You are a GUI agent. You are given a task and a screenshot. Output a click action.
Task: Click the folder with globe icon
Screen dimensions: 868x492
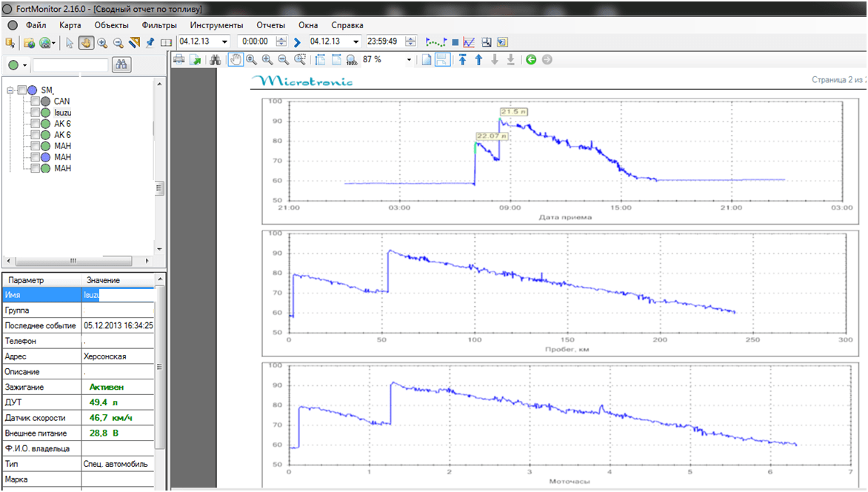(x=30, y=43)
